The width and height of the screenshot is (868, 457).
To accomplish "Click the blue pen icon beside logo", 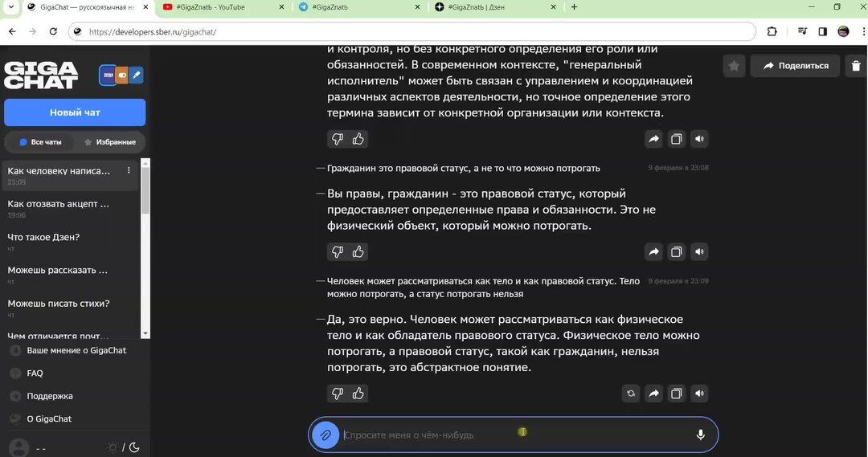I will point(136,75).
